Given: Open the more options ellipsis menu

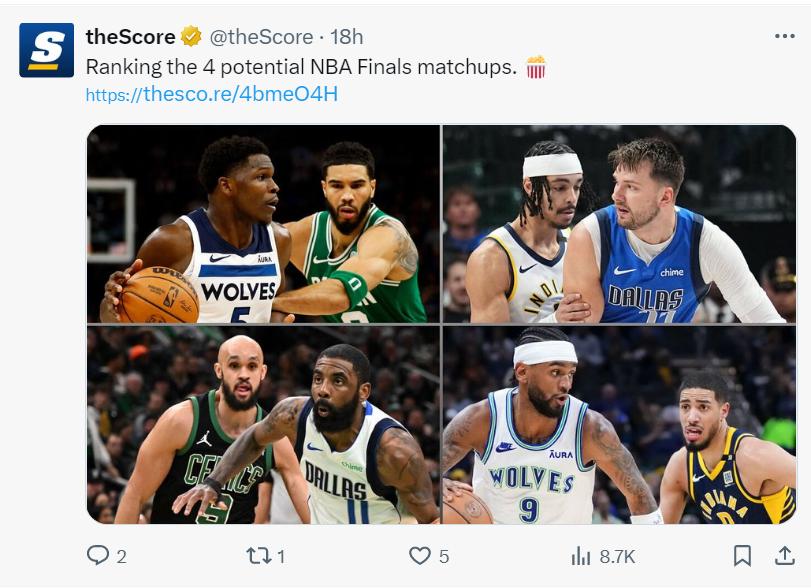Looking at the screenshot, I should [x=785, y=37].
